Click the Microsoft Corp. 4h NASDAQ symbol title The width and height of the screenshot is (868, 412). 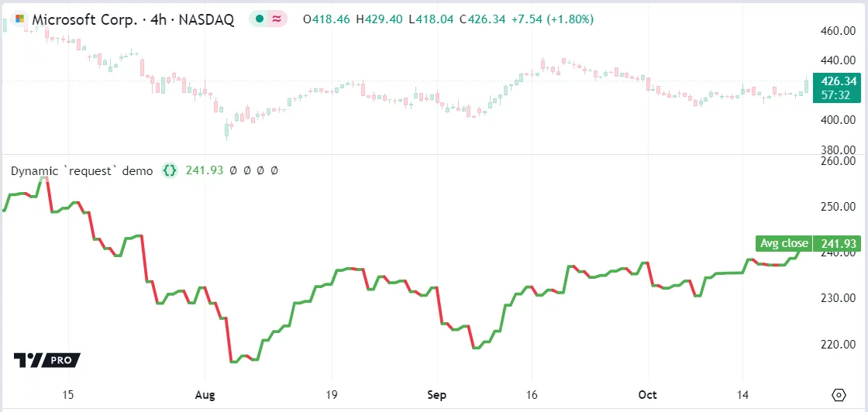pyautogui.click(x=133, y=20)
